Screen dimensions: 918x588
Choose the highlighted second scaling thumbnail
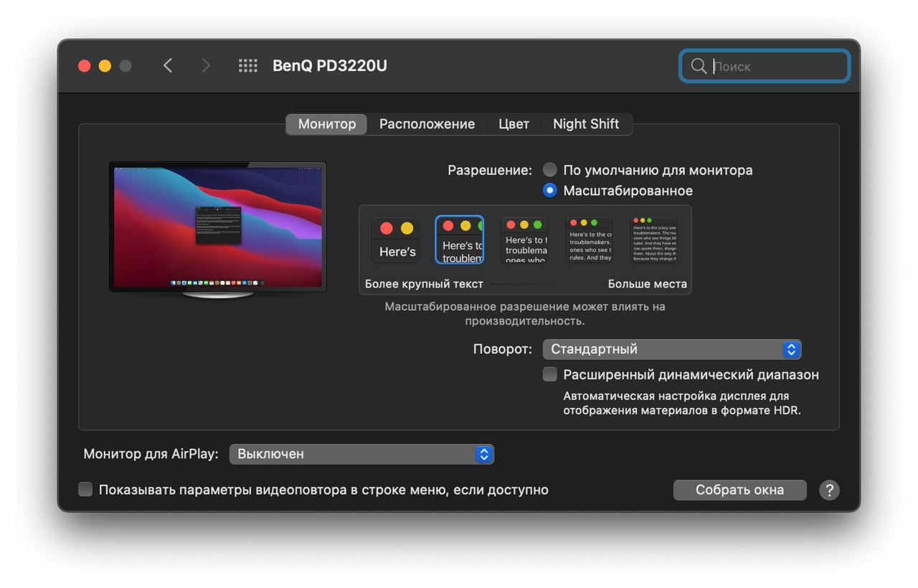pos(459,240)
